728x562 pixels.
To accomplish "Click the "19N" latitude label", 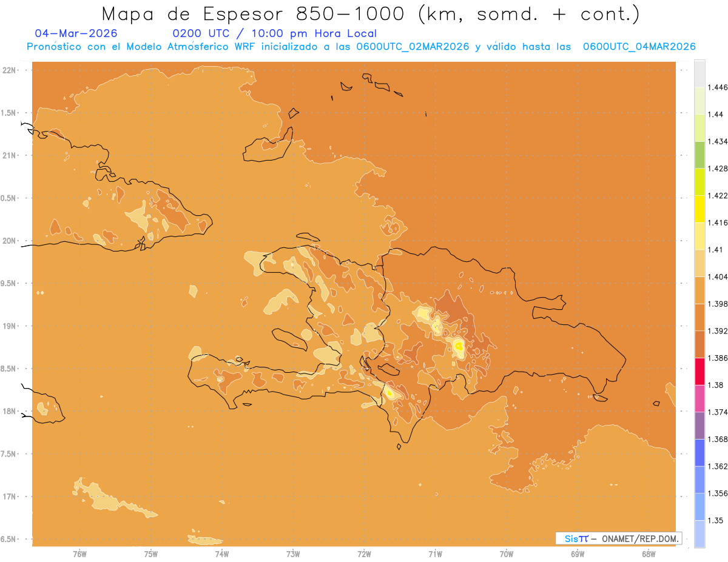I will pos(8,326).
